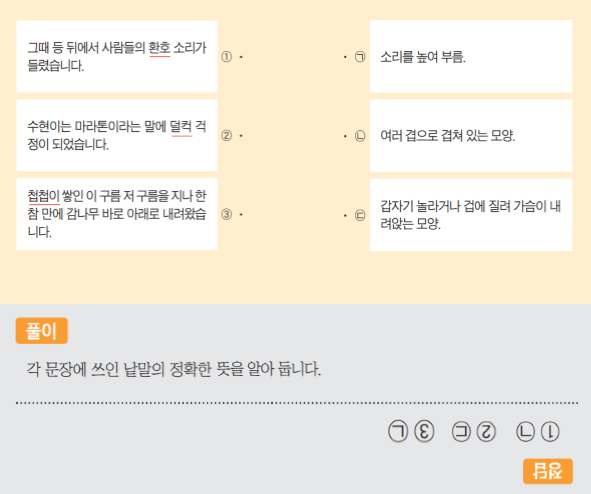Select the sentence card containing 환호
The image size is (591, 494).
117,57
